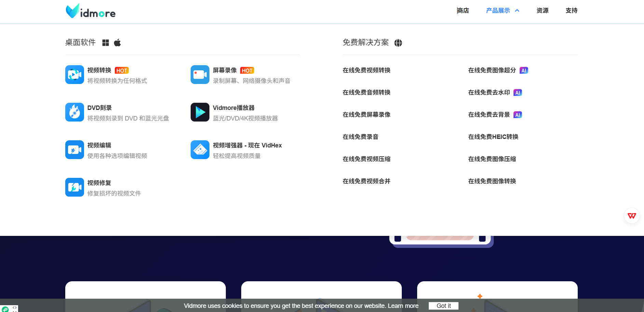644x312 pixels.
Task: Click Learn more in cookie notice
Action: pos(403,306)
